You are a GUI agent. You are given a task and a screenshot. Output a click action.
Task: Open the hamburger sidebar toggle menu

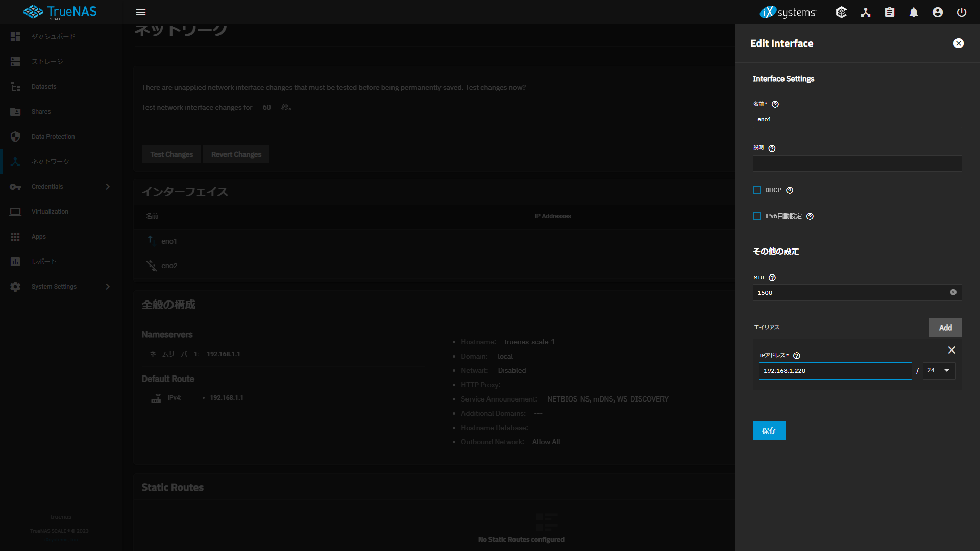coord(141,12)
